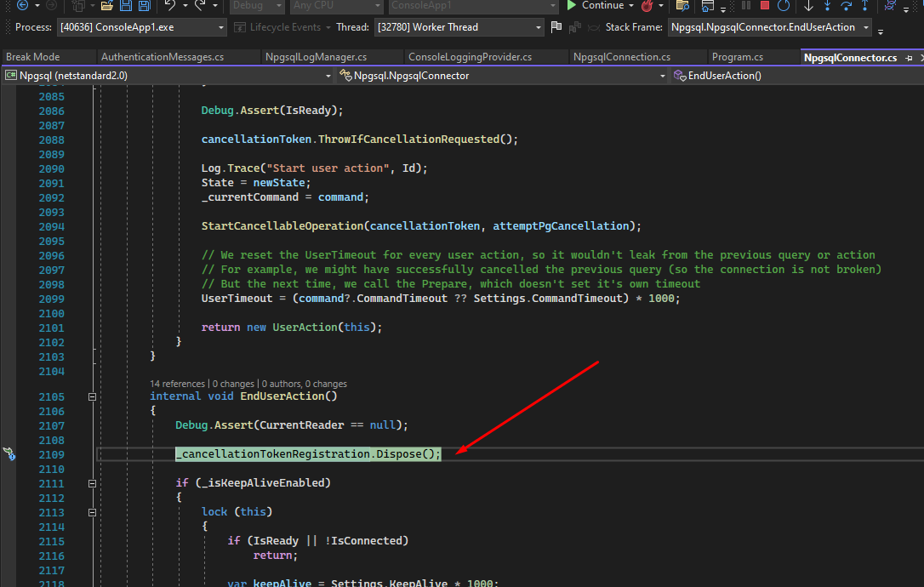Expand the Any CPU platform dropdown
Image resolution: width=924 pixels, height=587 pixels.
(x=335, y=6)
